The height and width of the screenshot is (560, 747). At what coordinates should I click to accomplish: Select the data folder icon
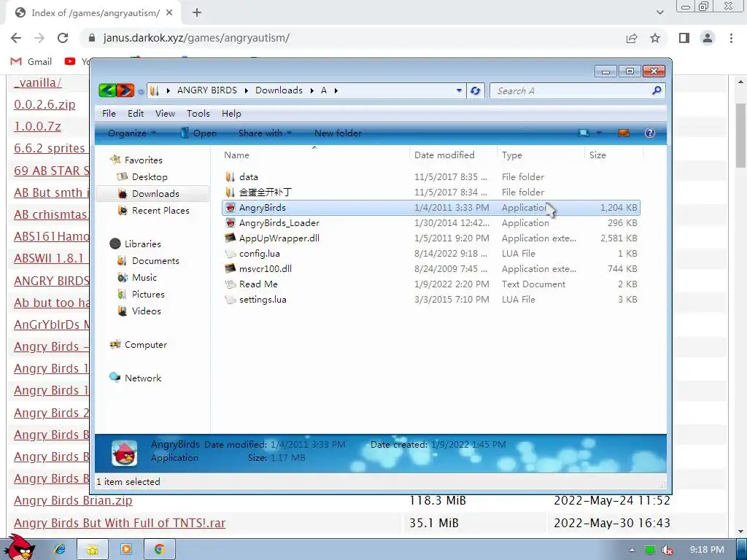click(231, 176)
